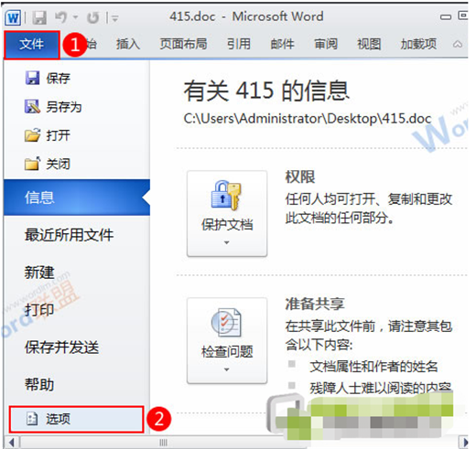Open 保存并发送 in the left menu
This screenshot has height=449, width=476.
pos(62,347)
